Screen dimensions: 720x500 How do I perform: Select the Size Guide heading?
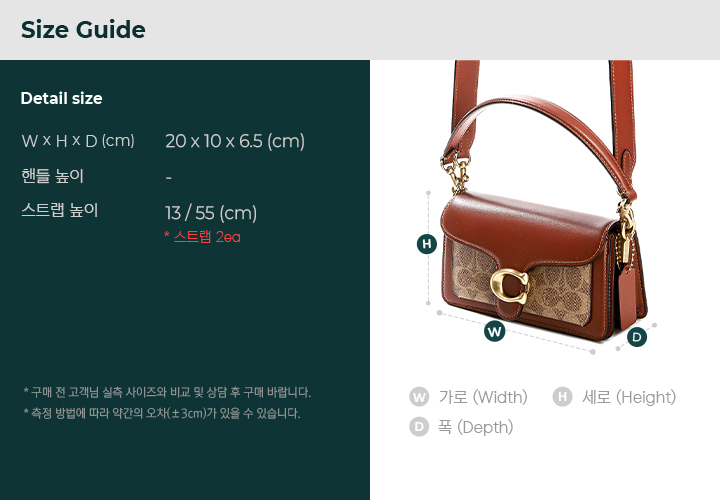(83, 30)
